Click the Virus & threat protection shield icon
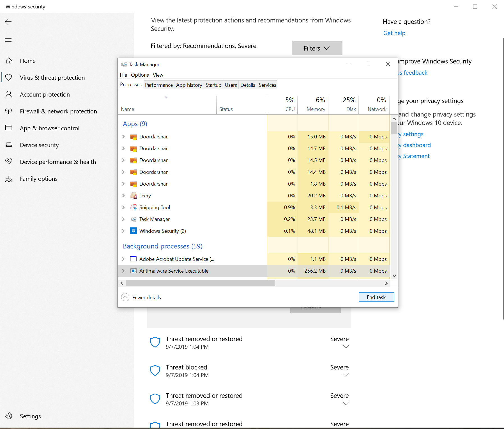This screenshot has height=429, width=504. click(9, 77)
